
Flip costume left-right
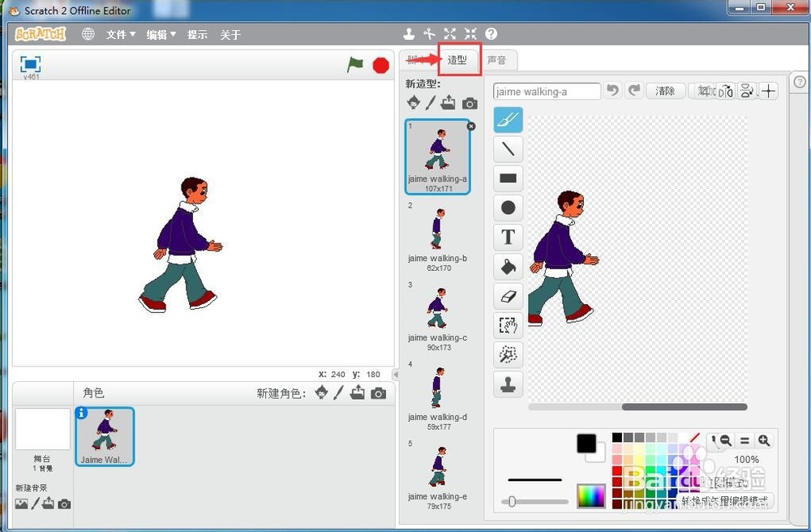point(726,92)
